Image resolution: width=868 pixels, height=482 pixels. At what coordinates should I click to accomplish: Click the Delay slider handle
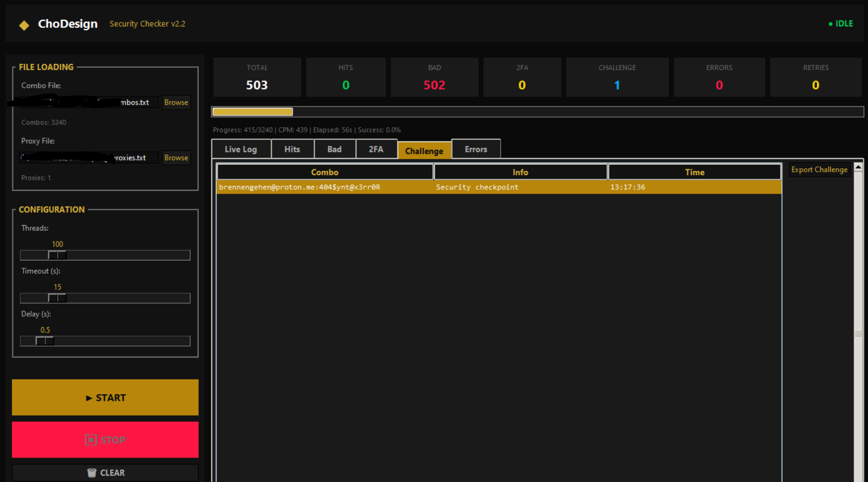click(45, 341)
